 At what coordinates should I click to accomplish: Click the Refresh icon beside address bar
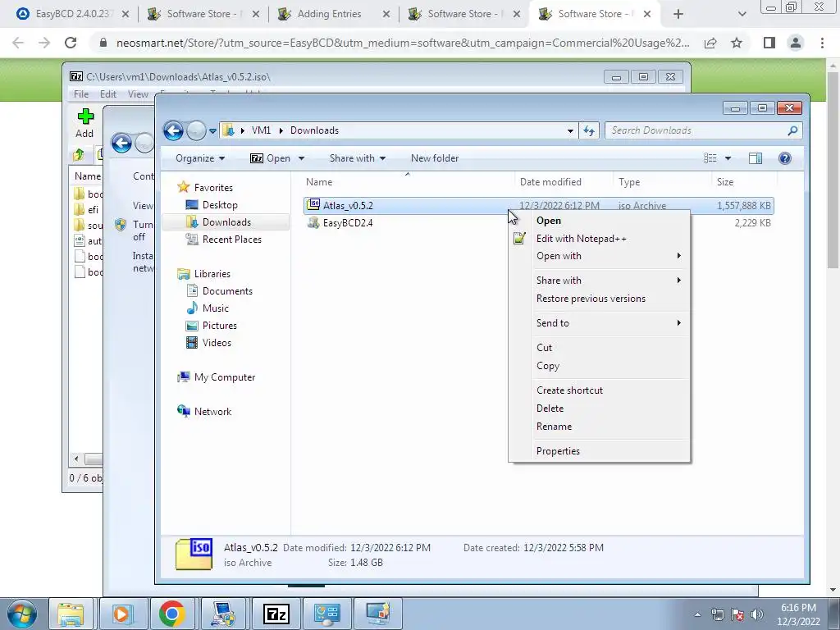(589, 130)
